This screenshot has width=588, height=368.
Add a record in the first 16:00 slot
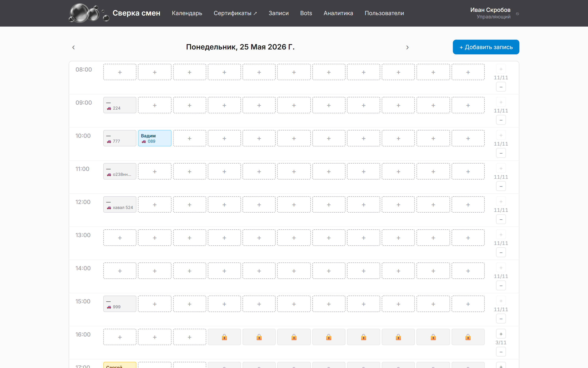(x=120, y=337)
